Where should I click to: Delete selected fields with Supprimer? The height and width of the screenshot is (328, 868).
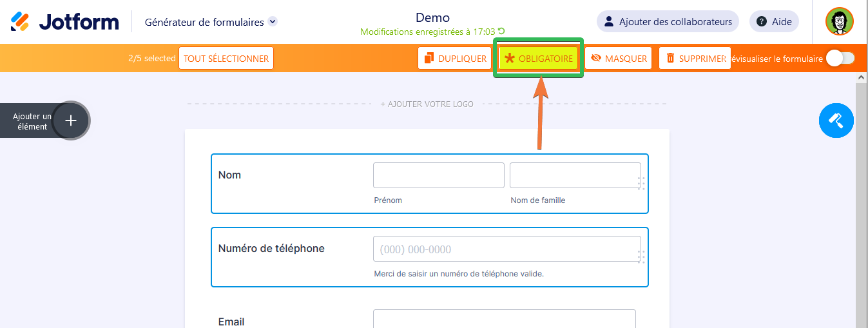[695, 59]
